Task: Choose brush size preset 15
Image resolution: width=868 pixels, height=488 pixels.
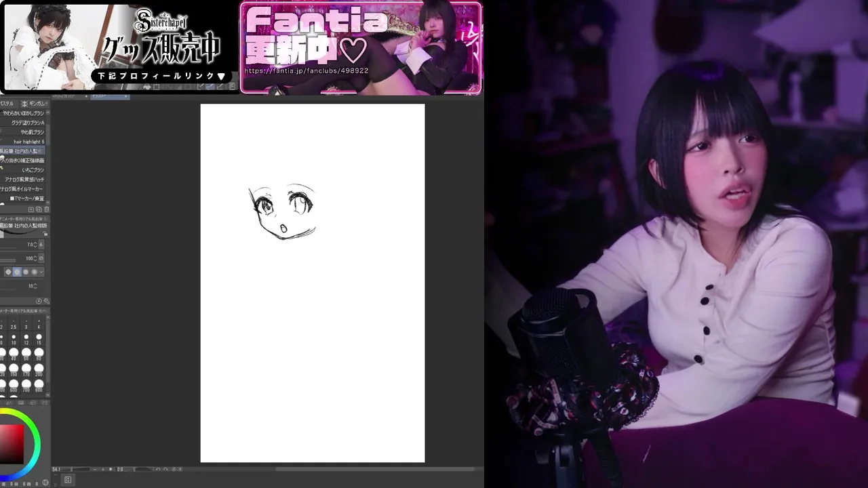Action: point(39,339)
